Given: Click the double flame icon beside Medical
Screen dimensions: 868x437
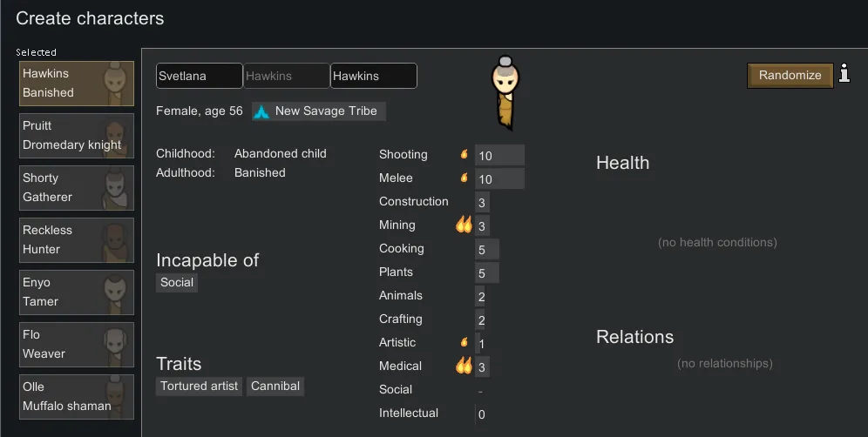Looking at the screenshot, I should (x=464, y=366).
